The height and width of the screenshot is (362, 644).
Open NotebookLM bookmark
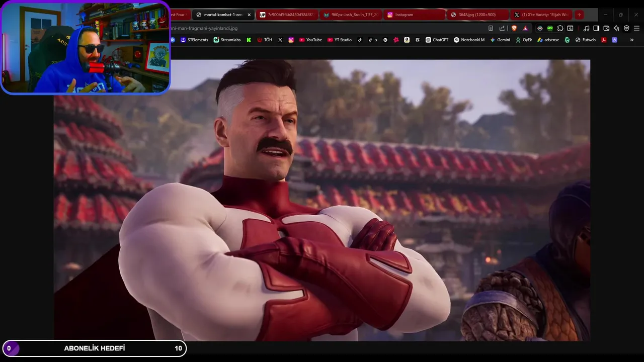(469, 40)
